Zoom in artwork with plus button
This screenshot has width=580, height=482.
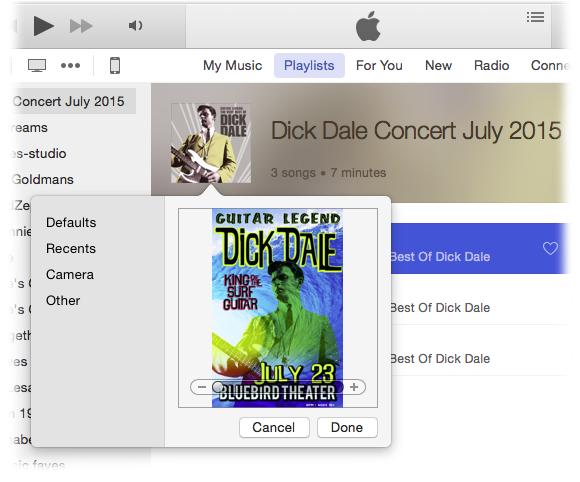coord(354,387)
